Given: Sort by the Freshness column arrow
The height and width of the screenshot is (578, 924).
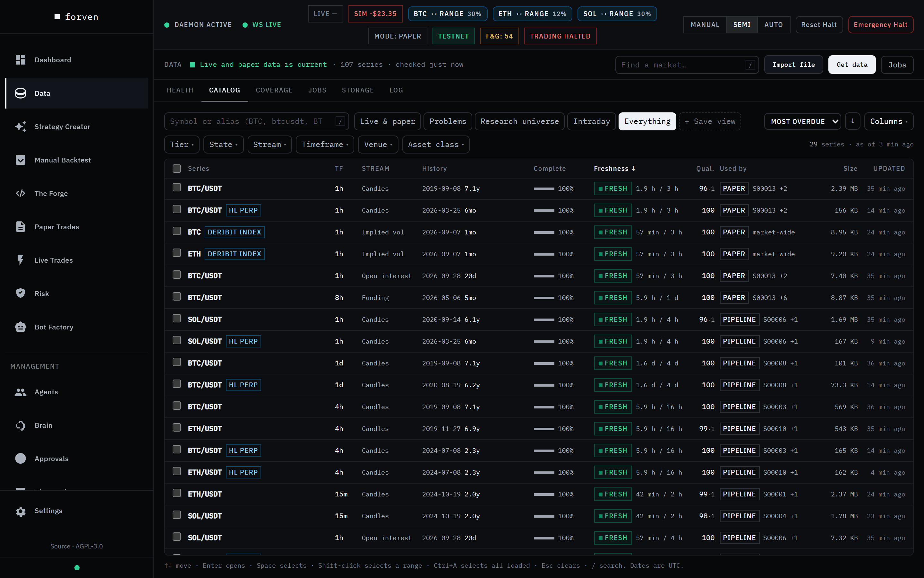Looking at the screenshot, I should click(634, 169).
